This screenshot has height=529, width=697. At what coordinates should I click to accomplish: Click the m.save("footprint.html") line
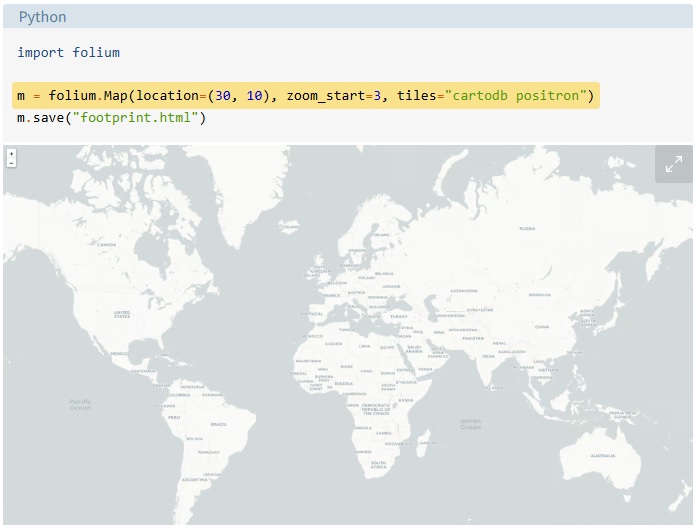[x=110, y=118]
